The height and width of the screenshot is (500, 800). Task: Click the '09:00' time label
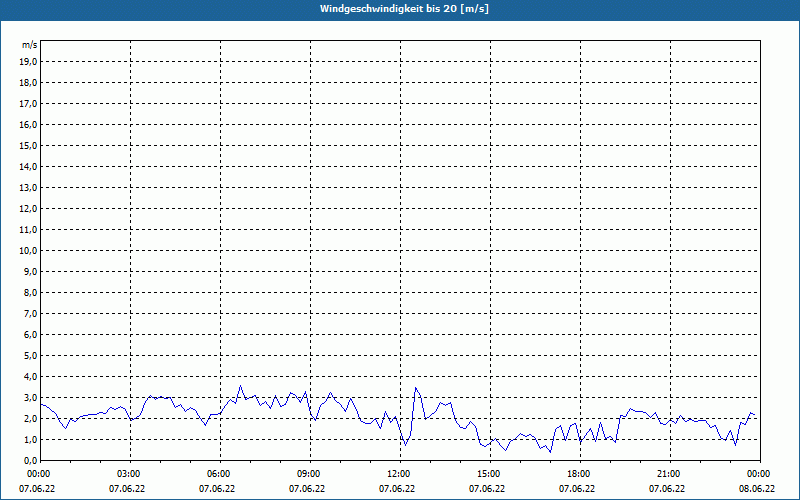point(311,474)
